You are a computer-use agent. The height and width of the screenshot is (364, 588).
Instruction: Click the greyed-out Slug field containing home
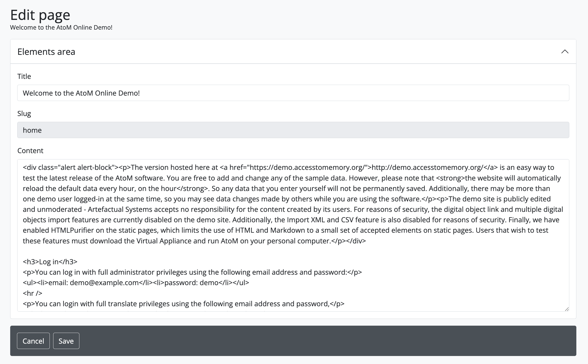pos(293,130)
